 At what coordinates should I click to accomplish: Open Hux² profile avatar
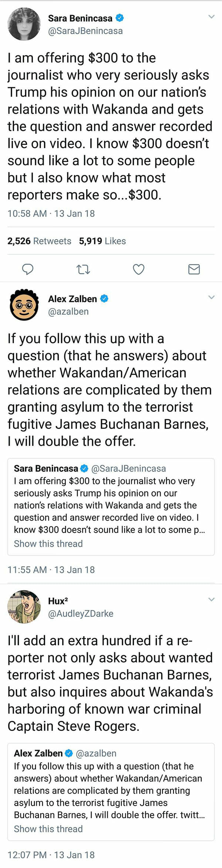pyautogui.click(x=24, y=607)
